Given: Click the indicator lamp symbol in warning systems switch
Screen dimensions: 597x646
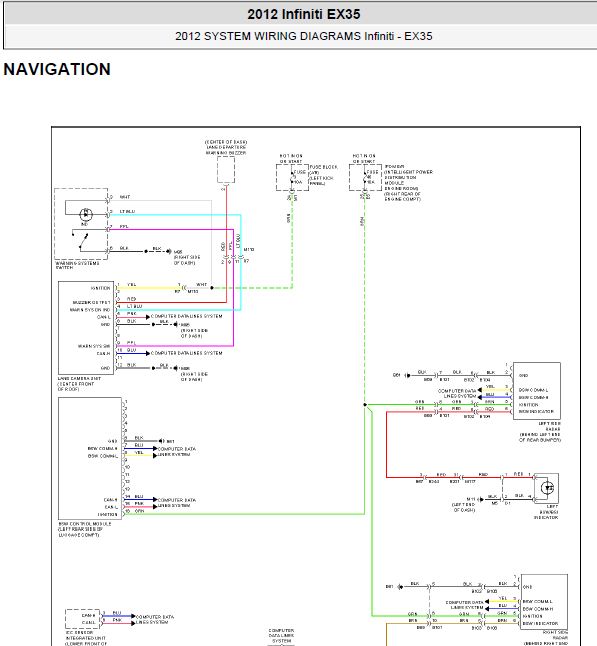Looking at the screenshot, I should pos(86,214).
